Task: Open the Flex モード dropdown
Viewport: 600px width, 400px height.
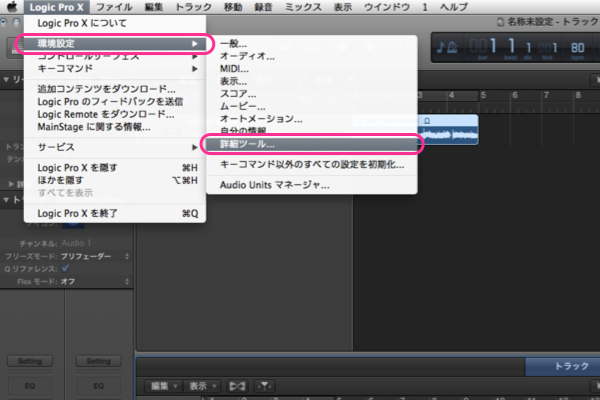Action: 95,282
